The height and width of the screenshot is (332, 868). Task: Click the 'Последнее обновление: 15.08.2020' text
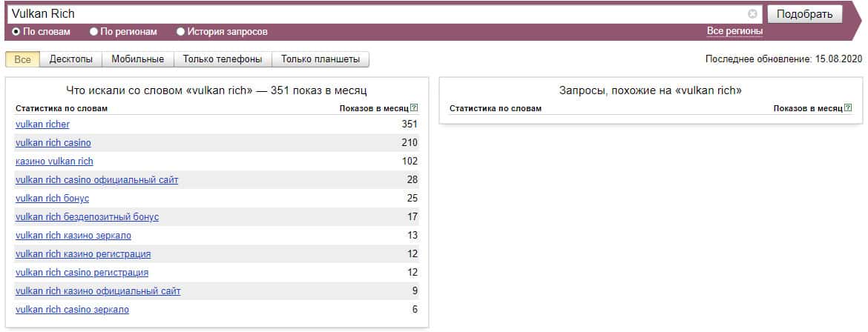pos(784,59)
